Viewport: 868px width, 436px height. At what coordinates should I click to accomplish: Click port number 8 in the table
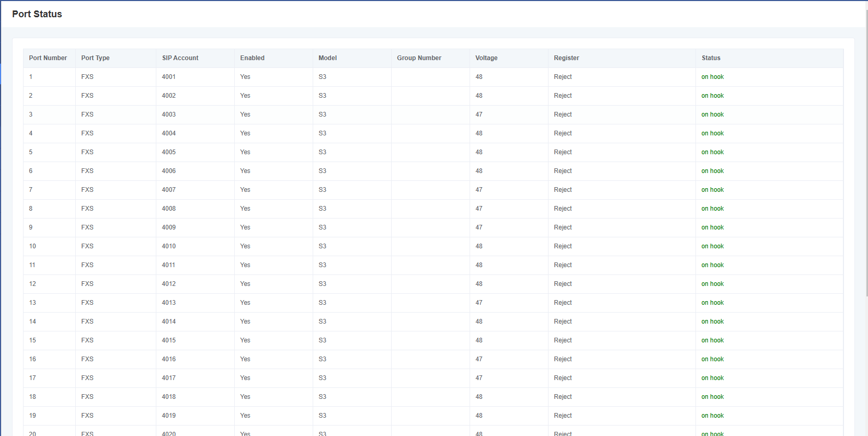(x=31, y=209)
